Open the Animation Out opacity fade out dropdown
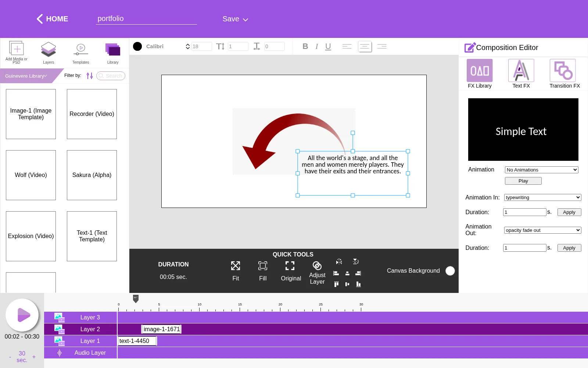 coord(542,230)
